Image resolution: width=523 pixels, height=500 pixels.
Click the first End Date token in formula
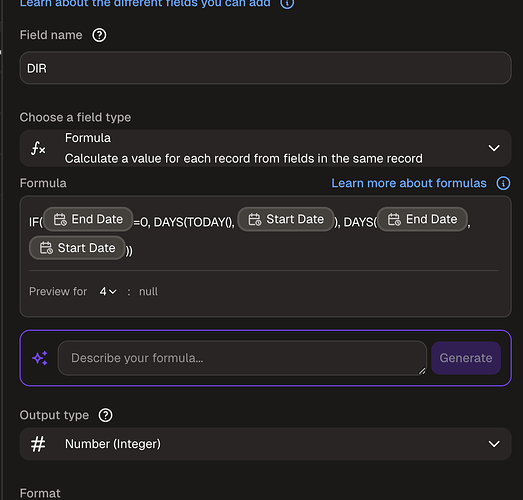click(x=88, y=219)
